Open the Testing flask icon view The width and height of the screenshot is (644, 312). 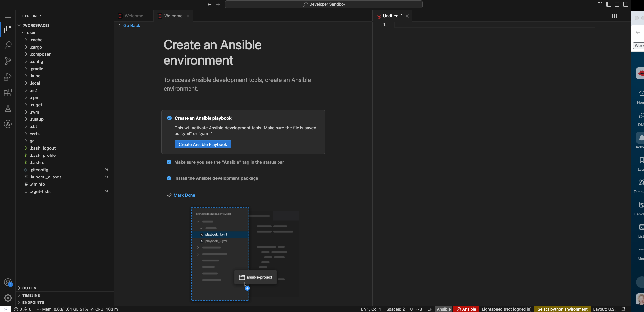(x=8, y=108)
